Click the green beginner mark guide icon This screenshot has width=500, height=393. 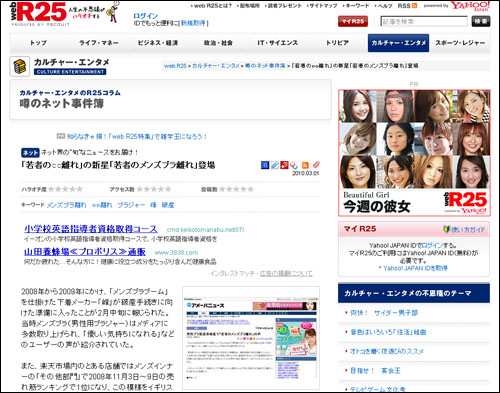tap(447, 229)
